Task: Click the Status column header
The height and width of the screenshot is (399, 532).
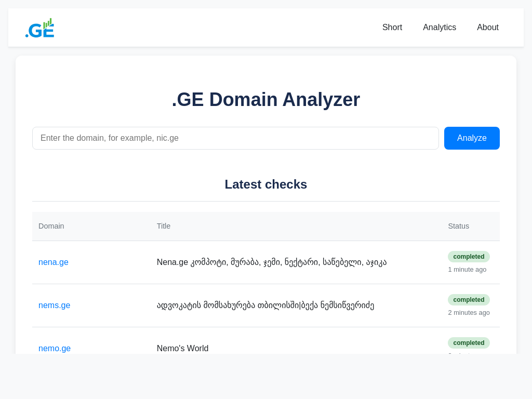Action: point(458,226)
